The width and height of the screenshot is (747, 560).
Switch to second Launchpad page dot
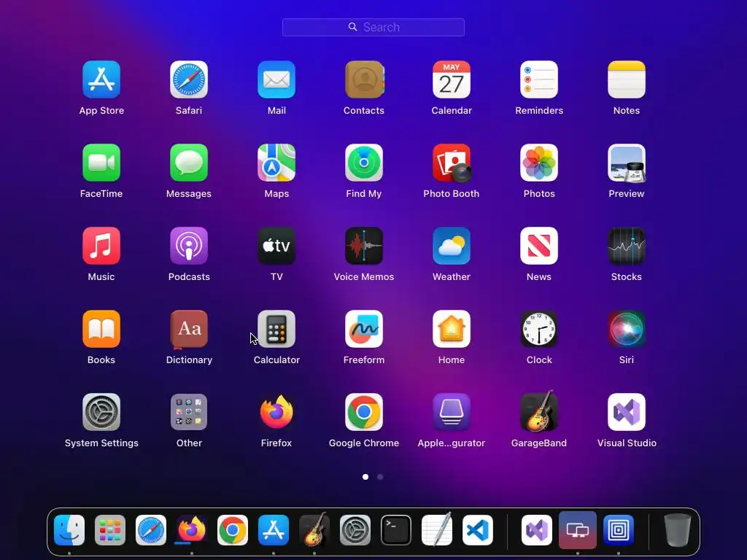pyautogui.click(x=380, y=477)
